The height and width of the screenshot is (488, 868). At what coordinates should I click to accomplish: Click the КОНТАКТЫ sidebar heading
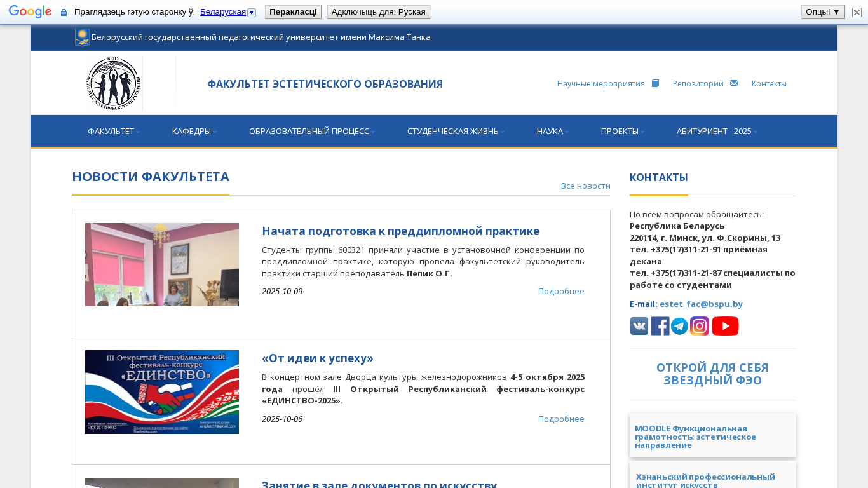[659, 177]
